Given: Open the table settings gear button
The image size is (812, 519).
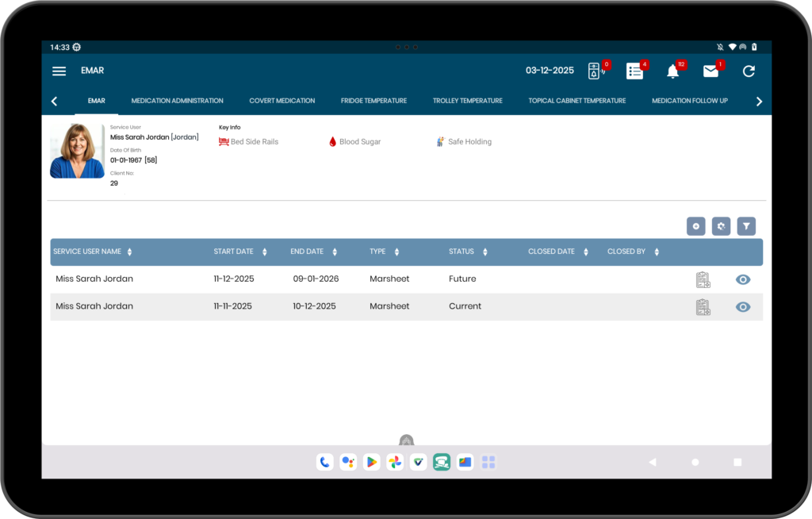Looking at the screenshot, I should 721,226.
